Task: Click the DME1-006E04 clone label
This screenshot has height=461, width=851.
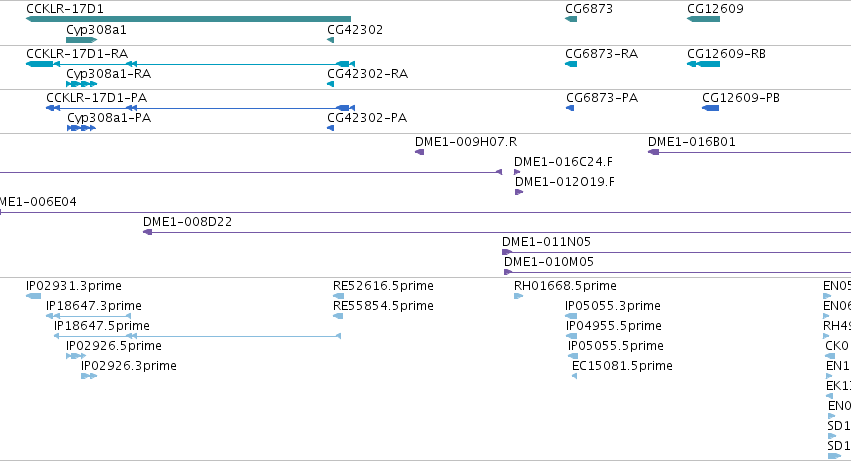Action: (x=38, y=202)
